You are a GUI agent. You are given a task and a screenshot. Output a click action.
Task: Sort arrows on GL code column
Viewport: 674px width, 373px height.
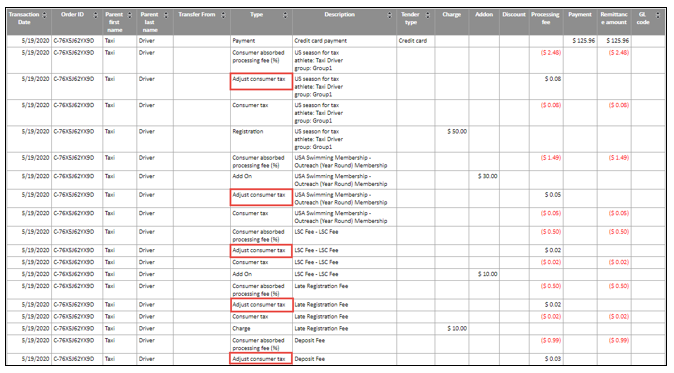tap(658, 15)
